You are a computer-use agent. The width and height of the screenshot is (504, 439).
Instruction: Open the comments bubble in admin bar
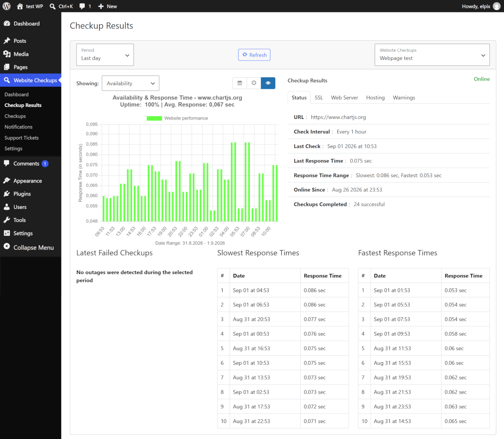[82, 6]
